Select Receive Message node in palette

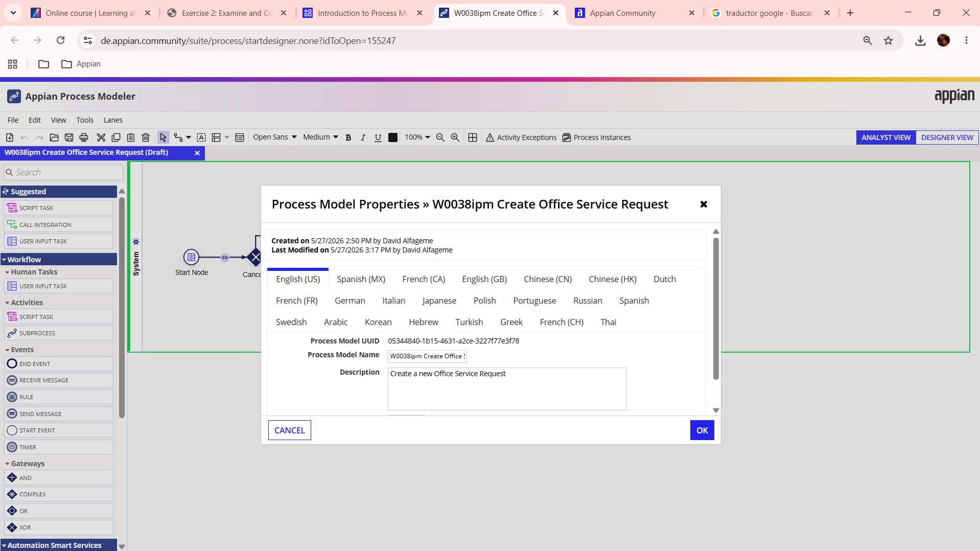(59, 380)
